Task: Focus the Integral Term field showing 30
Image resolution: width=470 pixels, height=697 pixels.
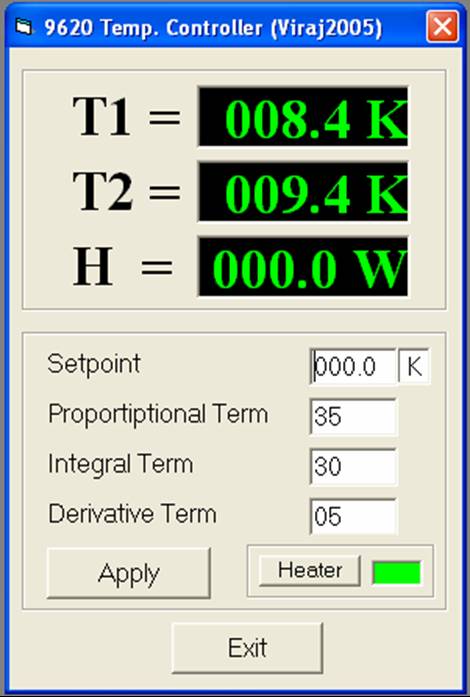Action: (353, 466)
